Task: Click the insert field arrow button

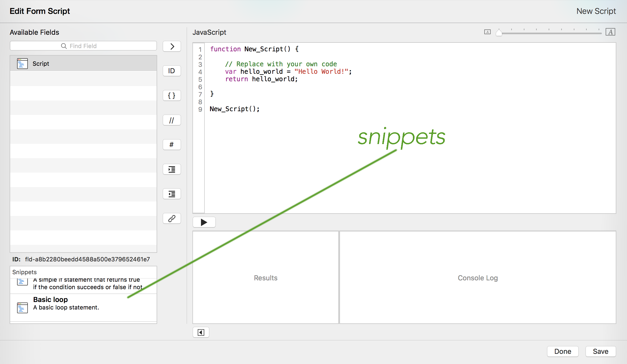Action: tap(172, 46)
